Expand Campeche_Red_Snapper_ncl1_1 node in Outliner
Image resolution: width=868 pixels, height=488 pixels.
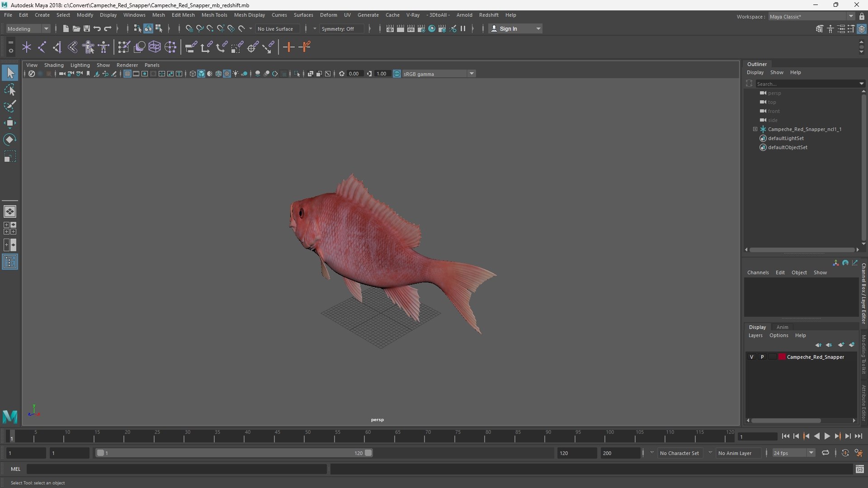pyautogui.click(x=755, y=129)
